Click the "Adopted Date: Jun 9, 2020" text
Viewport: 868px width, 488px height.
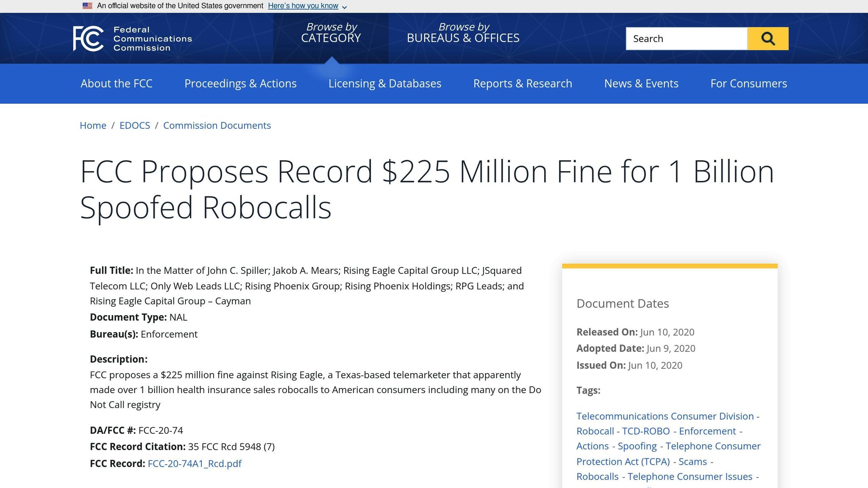(x=636, y=348)
